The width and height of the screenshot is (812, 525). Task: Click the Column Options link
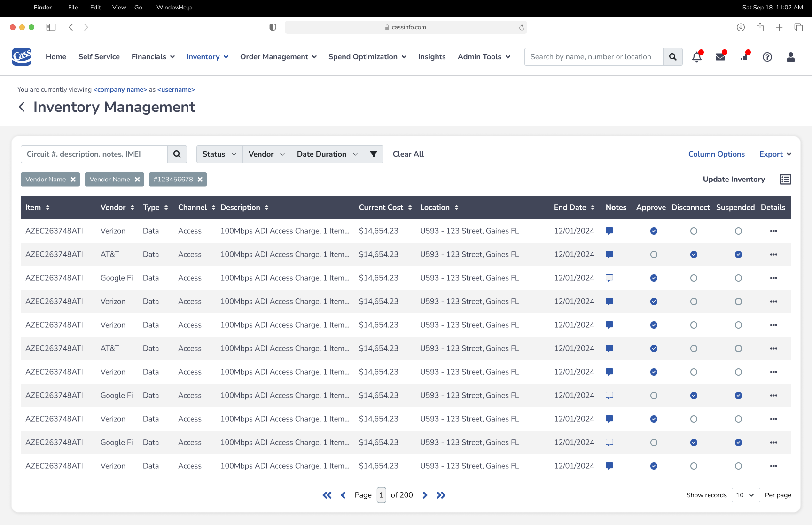(716, 154)
